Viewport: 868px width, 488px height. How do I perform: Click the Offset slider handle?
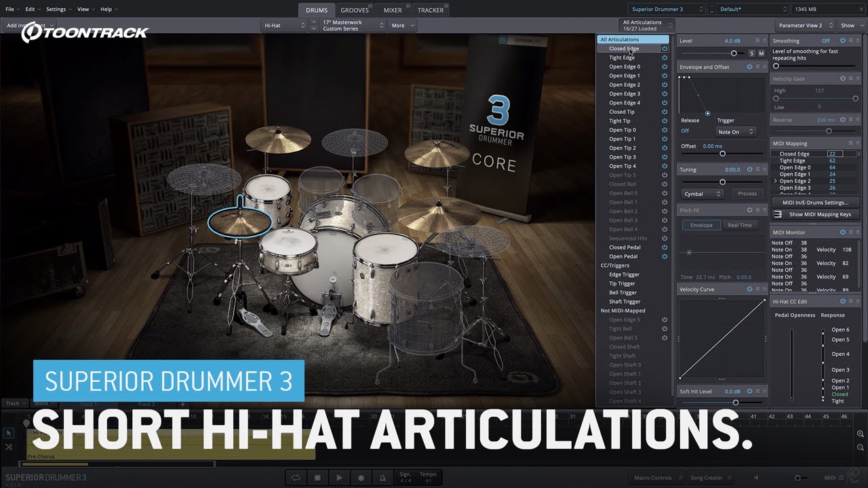pyautogui.click(x=722, y=154)
